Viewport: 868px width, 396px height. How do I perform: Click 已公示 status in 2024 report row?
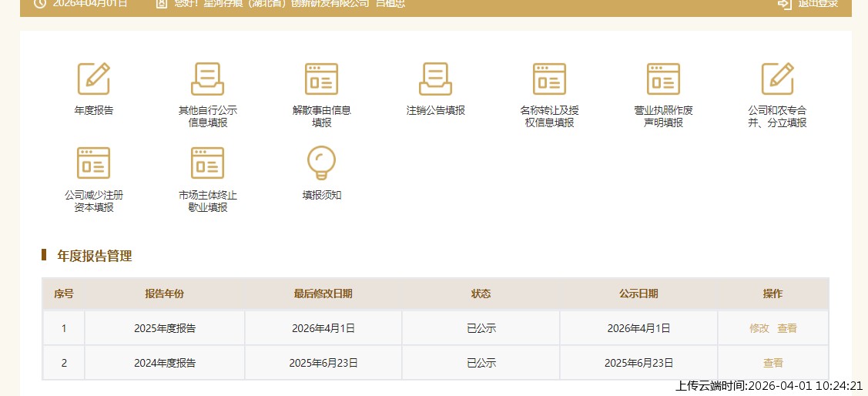[481, 363]
